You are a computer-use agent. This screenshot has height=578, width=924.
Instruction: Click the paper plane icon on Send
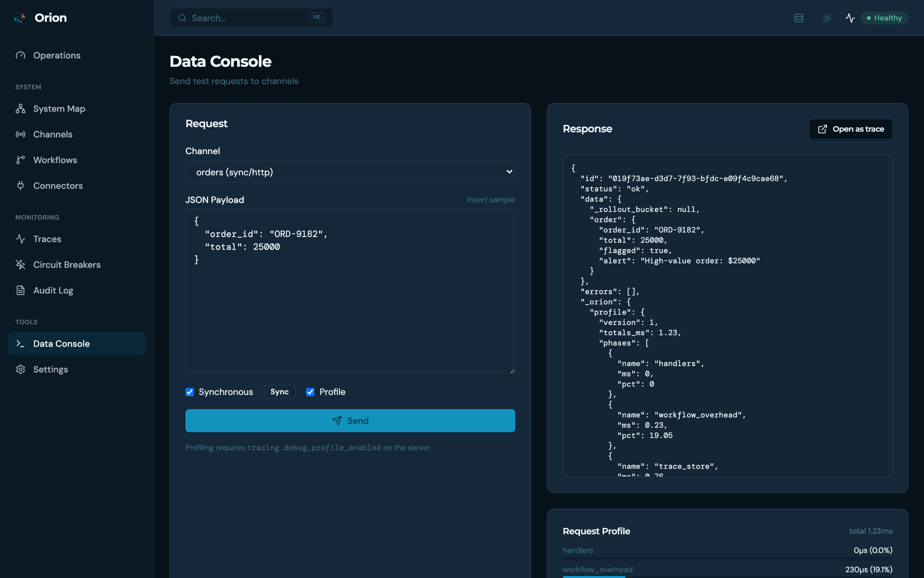click(337, 421)
